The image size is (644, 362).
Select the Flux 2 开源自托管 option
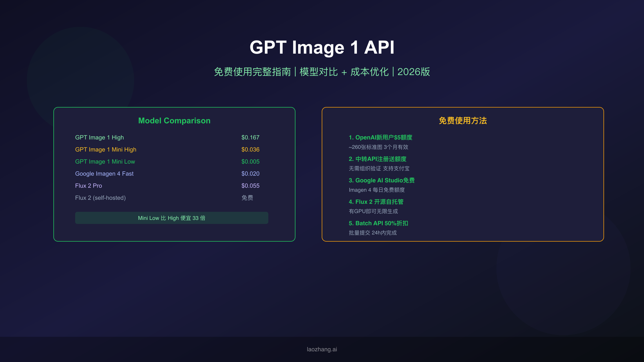click(377, 202)
